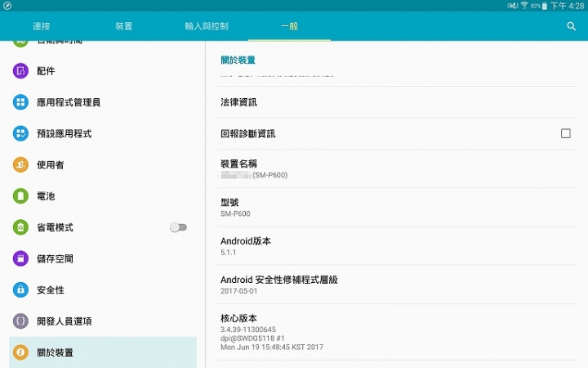Open the 配件 purple icon
Image resolution: width=588 pixels, height=368 pixels.
(20, 70)
